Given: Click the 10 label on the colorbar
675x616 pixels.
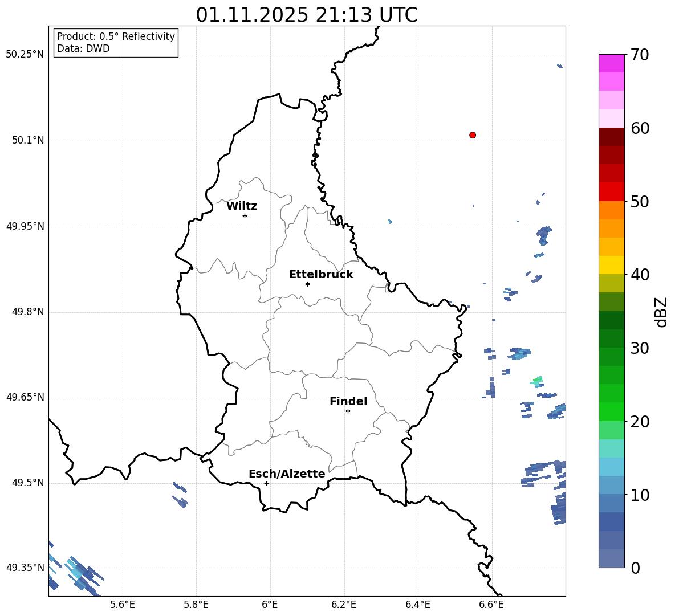Looking at the screenshot, I should coord(640,495).
